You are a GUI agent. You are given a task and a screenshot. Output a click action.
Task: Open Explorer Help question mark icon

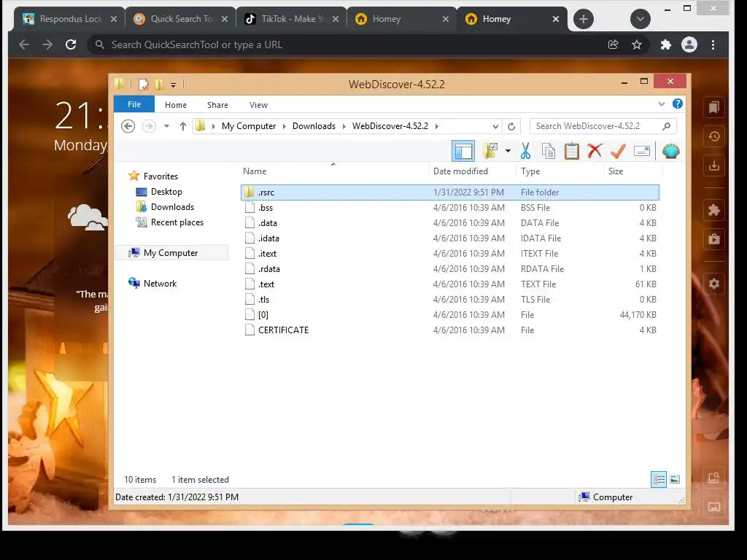pyautogui.click(x=678, y=104)
